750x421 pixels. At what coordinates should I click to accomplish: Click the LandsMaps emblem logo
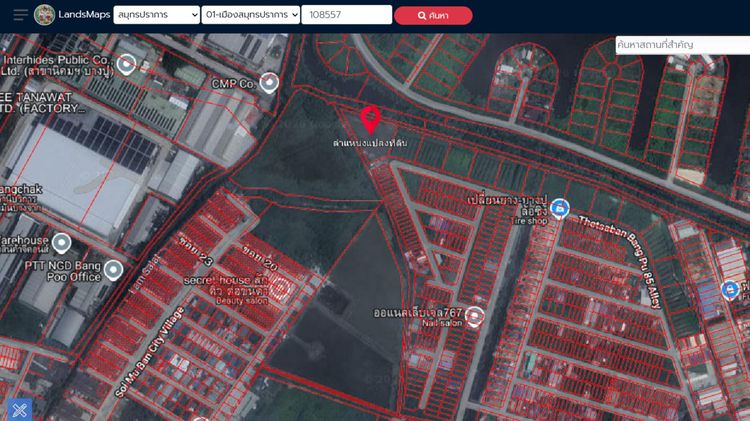point(45,15)
